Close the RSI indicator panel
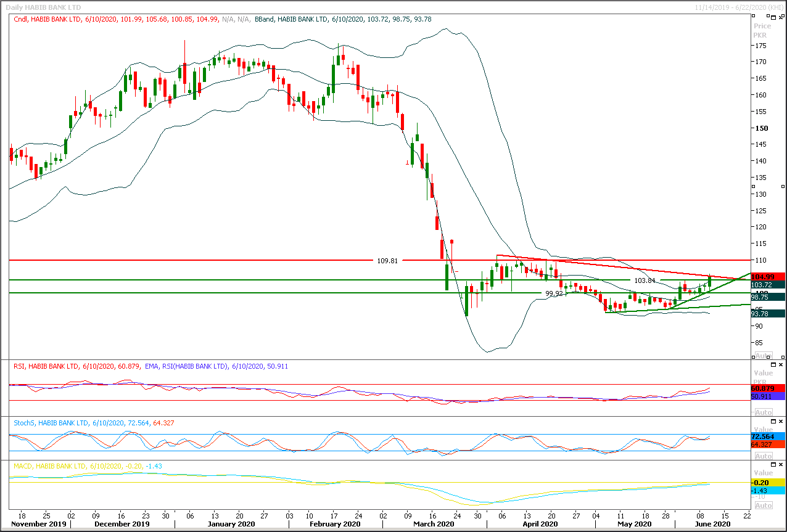Image resolution: width=787 pixels, height=532 pixels. 780,365
